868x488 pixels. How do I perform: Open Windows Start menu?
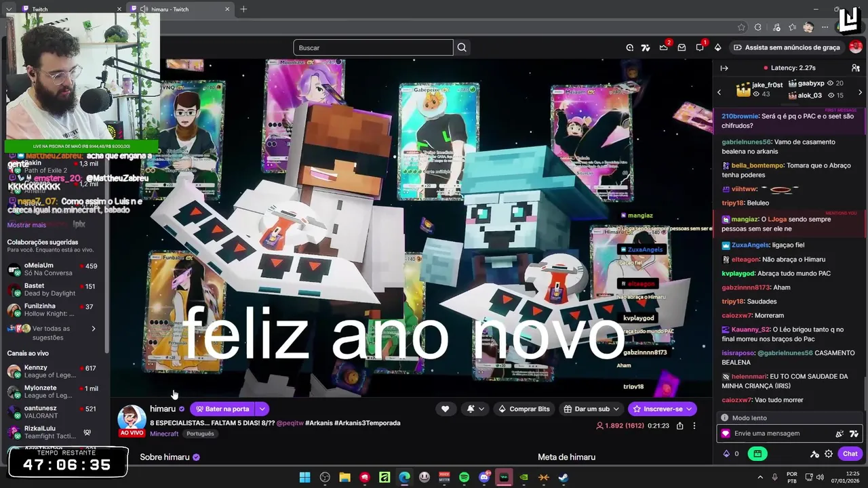(x=305, y=477)
